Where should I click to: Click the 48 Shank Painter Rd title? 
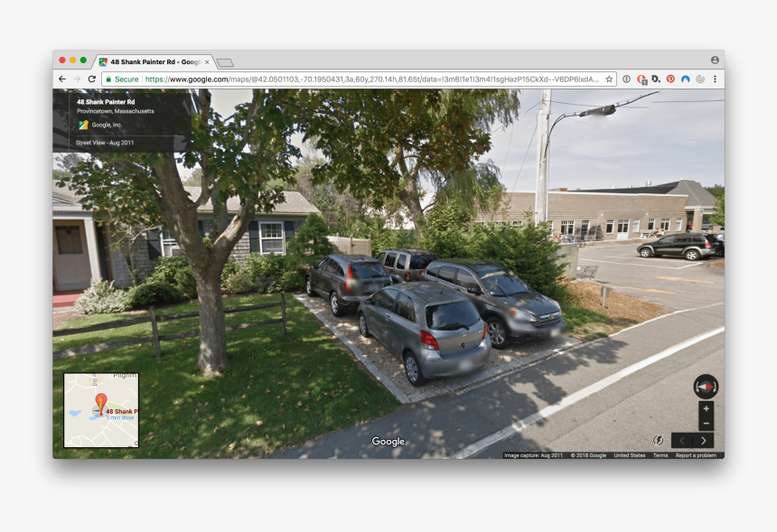pyautogui.click(x=106, y=102)
